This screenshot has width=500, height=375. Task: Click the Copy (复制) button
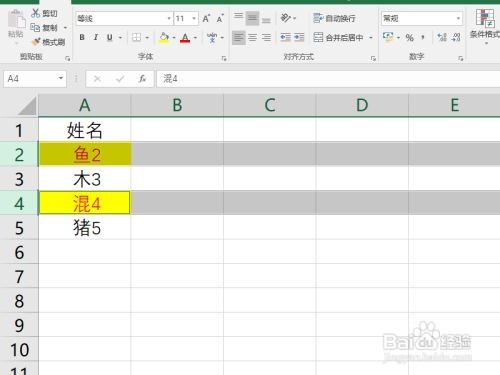[44, 28]
